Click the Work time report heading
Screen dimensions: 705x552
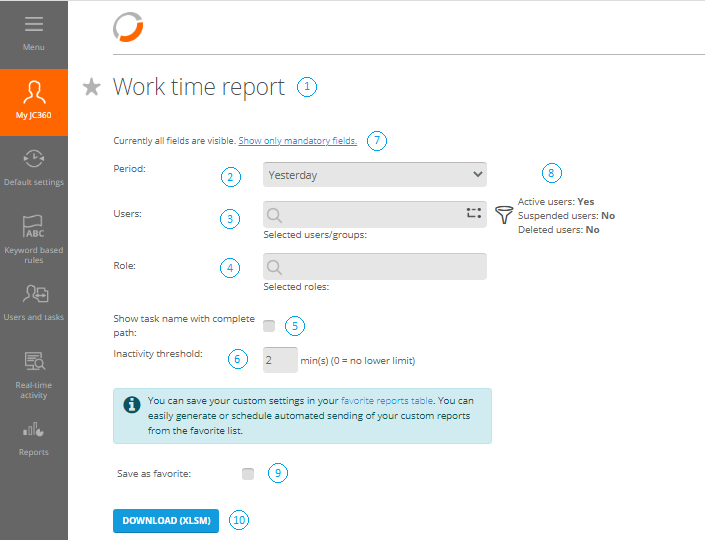(x=199, y=87)
